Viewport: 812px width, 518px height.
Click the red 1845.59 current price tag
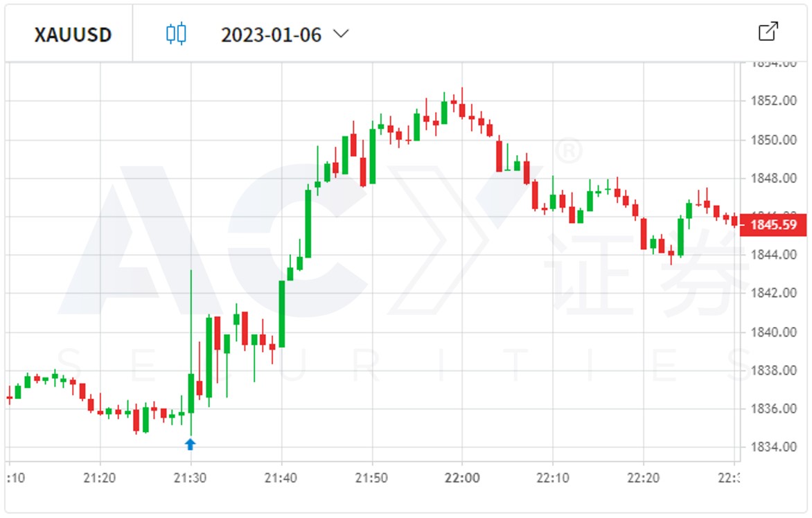coord(773,225)
